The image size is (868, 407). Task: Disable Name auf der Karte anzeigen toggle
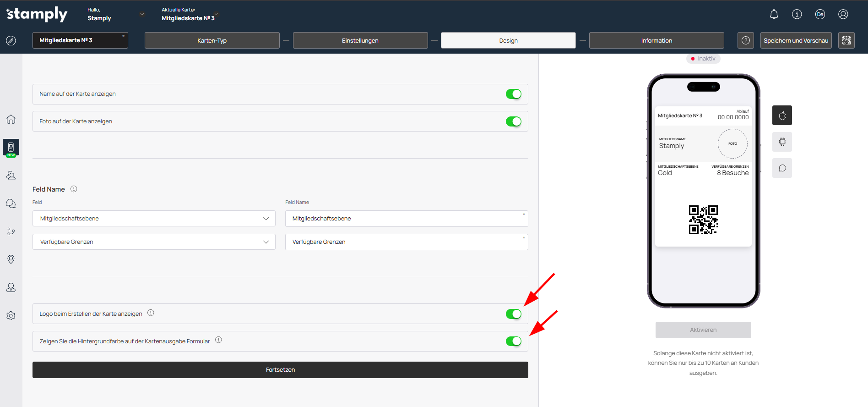[x=513, y=94]
